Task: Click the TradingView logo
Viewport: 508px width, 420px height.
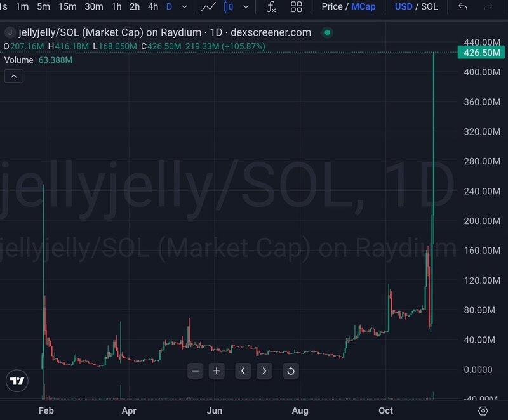Action: 17,381
